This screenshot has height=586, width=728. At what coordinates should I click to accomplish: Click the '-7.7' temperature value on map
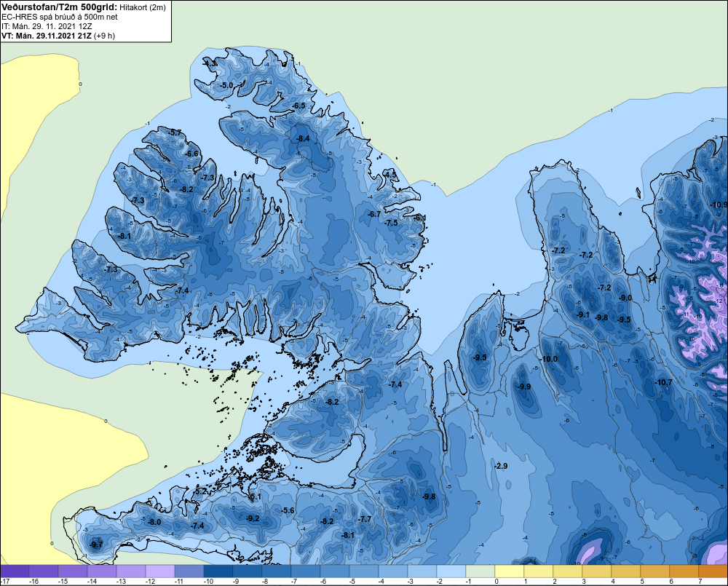[x=365, y=519]
